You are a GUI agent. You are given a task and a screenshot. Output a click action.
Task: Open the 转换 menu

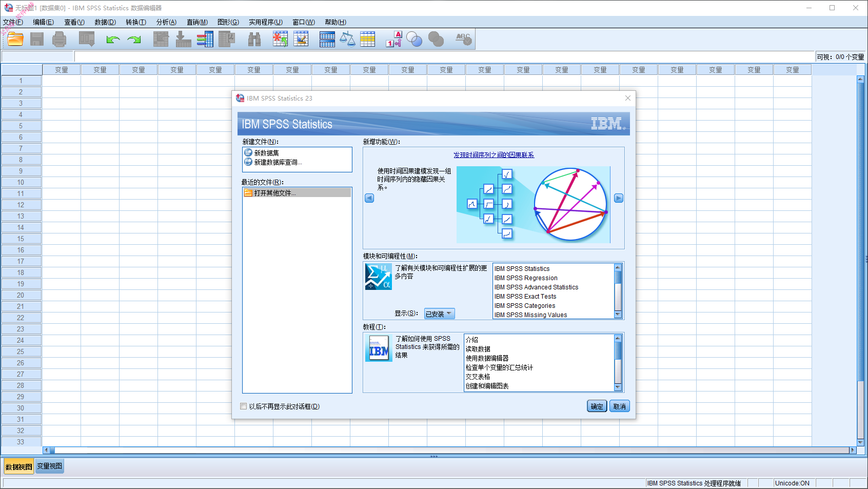tap(135, 22)
